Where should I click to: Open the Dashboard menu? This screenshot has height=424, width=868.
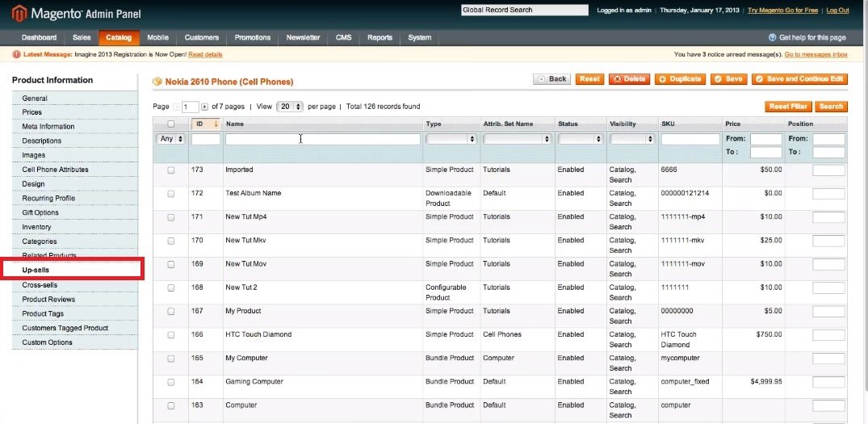pyautogui.click(x=39, y=38)
